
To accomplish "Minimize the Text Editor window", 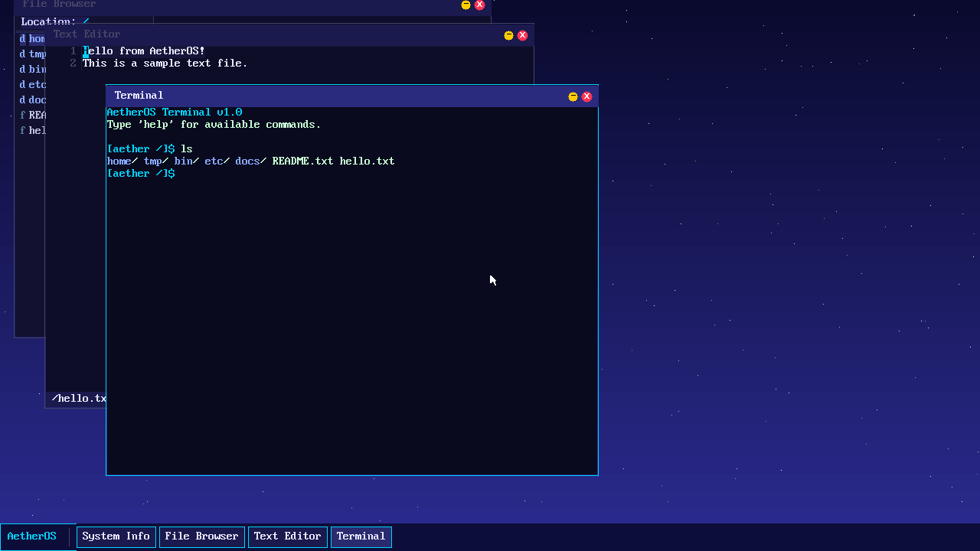I will 508,35.
